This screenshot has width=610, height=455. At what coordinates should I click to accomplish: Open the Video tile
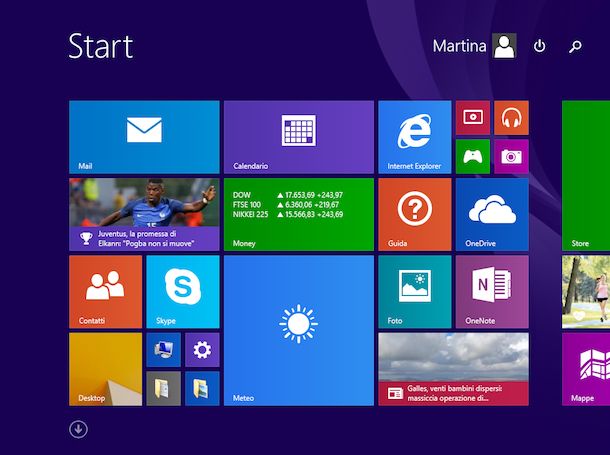pos(473,117)
